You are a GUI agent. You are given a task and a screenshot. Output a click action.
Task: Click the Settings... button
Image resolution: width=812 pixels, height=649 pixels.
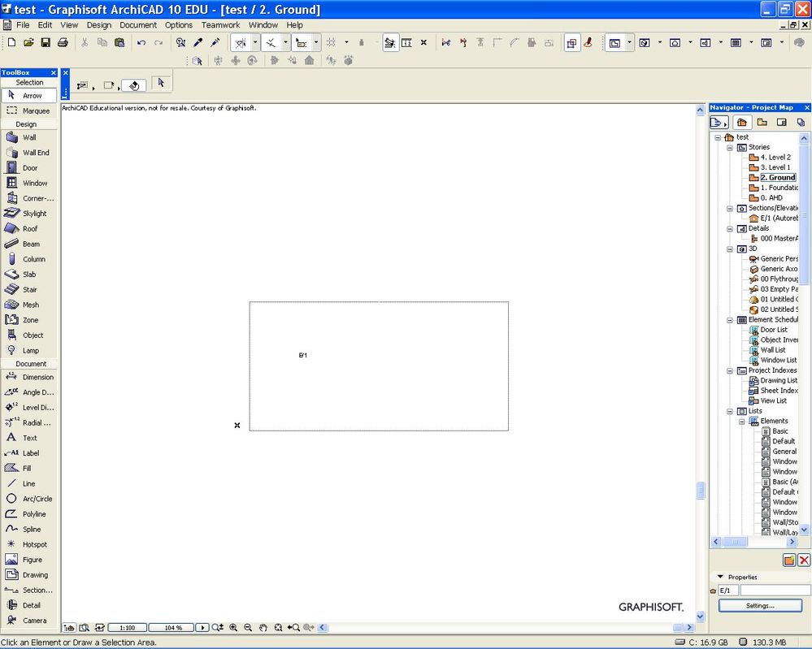760,605
